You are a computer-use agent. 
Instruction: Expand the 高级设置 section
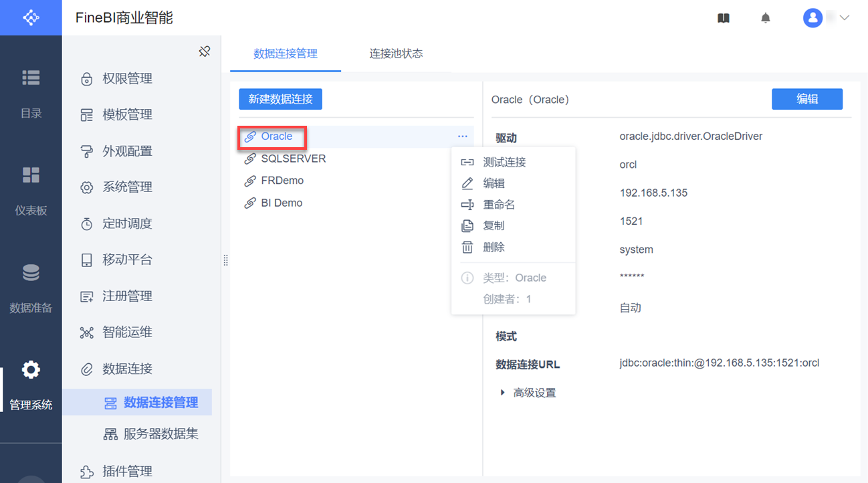pos(528,393)
